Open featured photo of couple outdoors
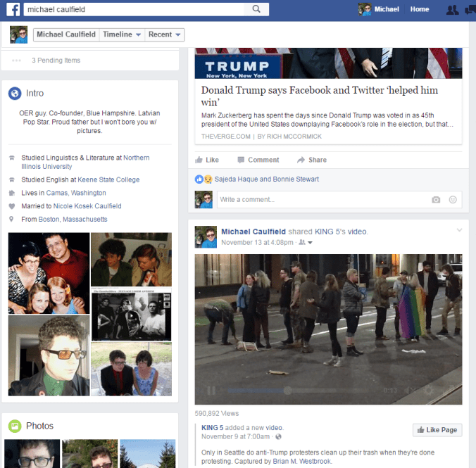 (132, 369)
